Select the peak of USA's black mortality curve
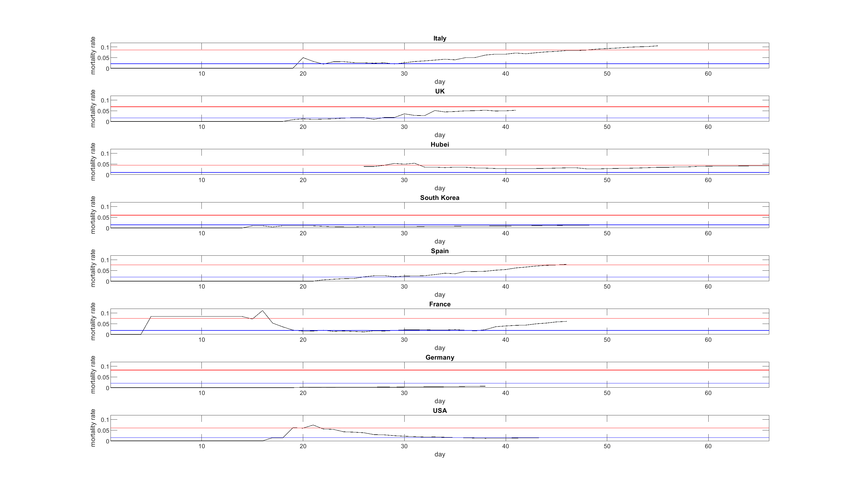 [313, 425]
